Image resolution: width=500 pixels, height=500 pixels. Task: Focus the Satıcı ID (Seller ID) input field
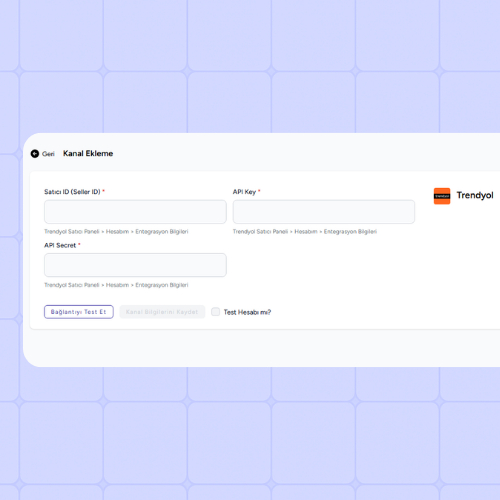tap(135, 212)
